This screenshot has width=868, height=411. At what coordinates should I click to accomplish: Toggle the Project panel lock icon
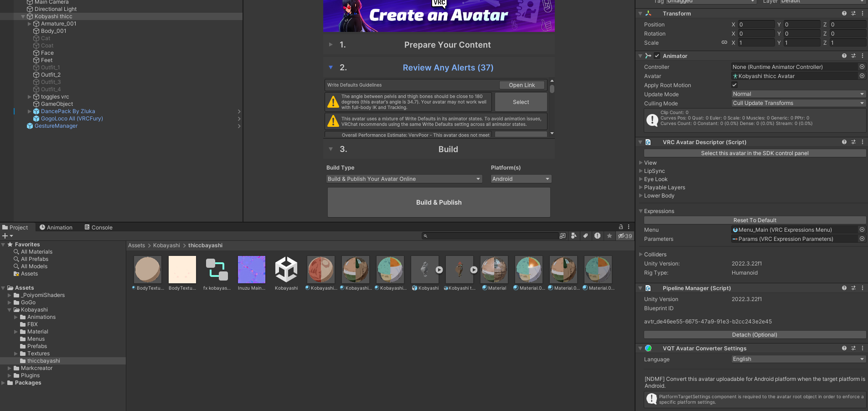620,227
